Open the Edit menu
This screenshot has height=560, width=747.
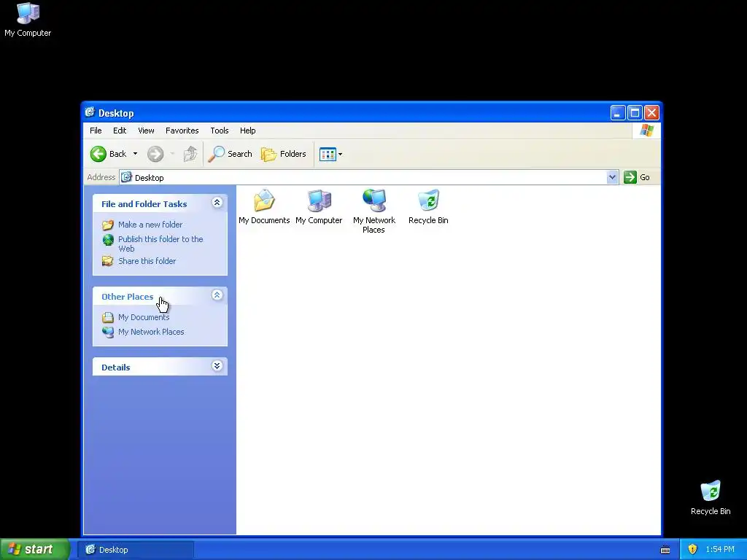pyautogui.click(x=120, y=131)
